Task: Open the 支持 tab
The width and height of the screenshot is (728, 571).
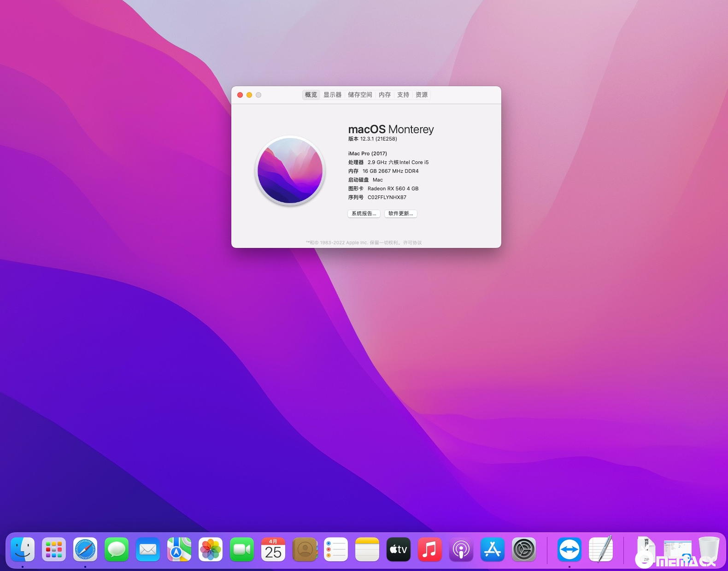Action: (x=403, y=94)
